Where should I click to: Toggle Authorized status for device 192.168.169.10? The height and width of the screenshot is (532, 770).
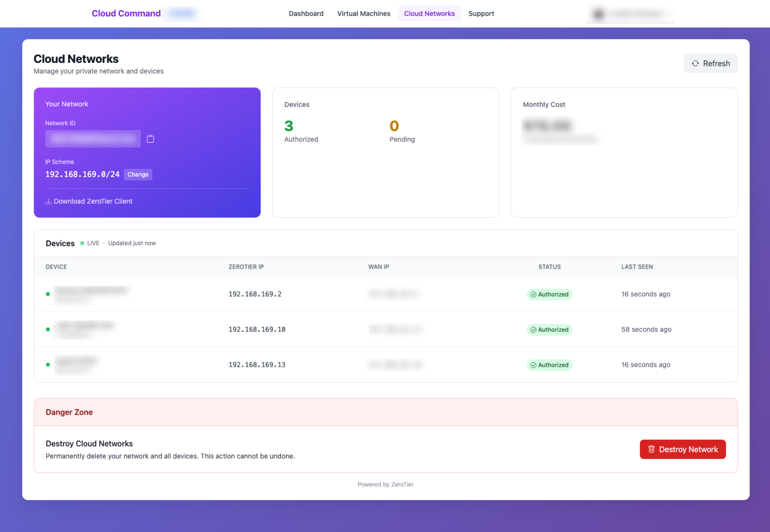click(x=549, y=330)
